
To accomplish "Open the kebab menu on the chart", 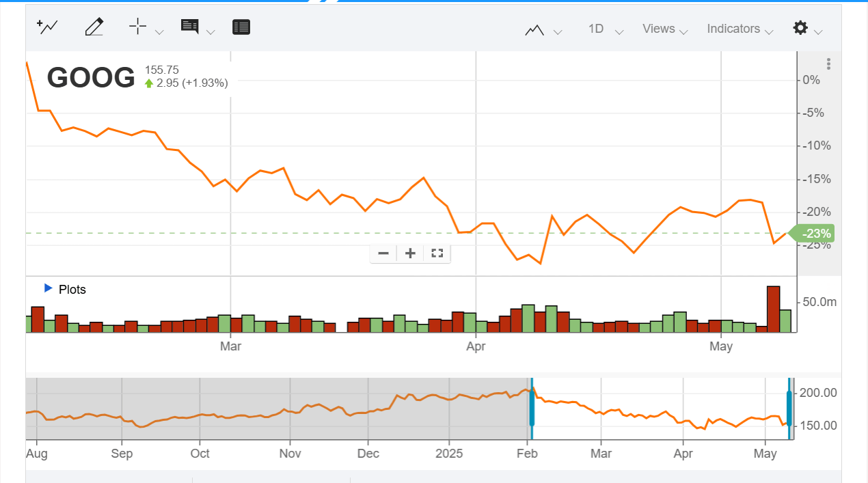I will pyautogui.click(x=828, y=64).
